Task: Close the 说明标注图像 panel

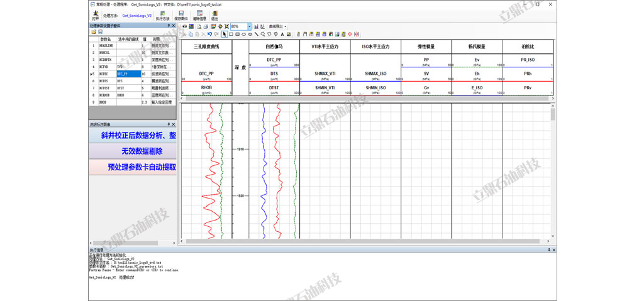Action: click(x=174, y=124)
